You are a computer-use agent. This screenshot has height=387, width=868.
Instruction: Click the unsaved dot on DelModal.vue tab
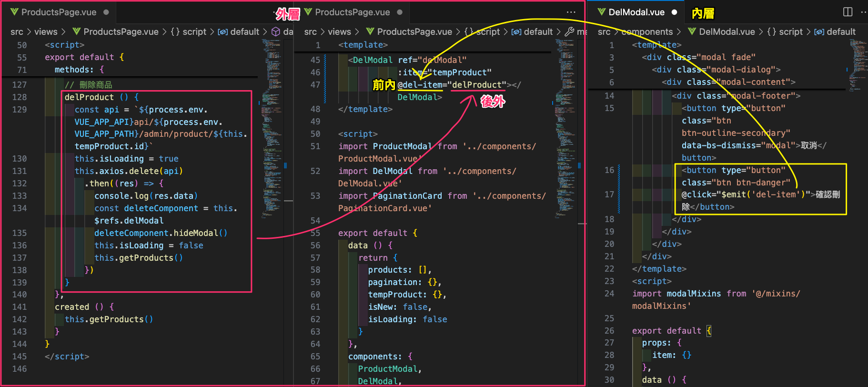[x=674, y=12]
